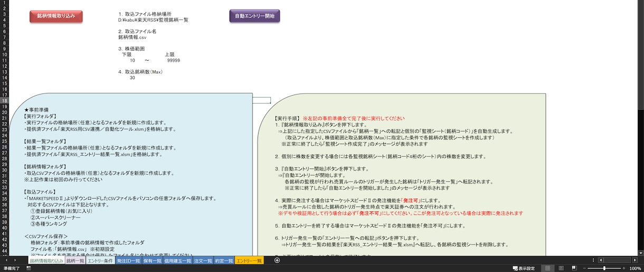This screenshot has height=272, width=644.
Task: Click the 上限 label
Action: click(x=169, y=54)
